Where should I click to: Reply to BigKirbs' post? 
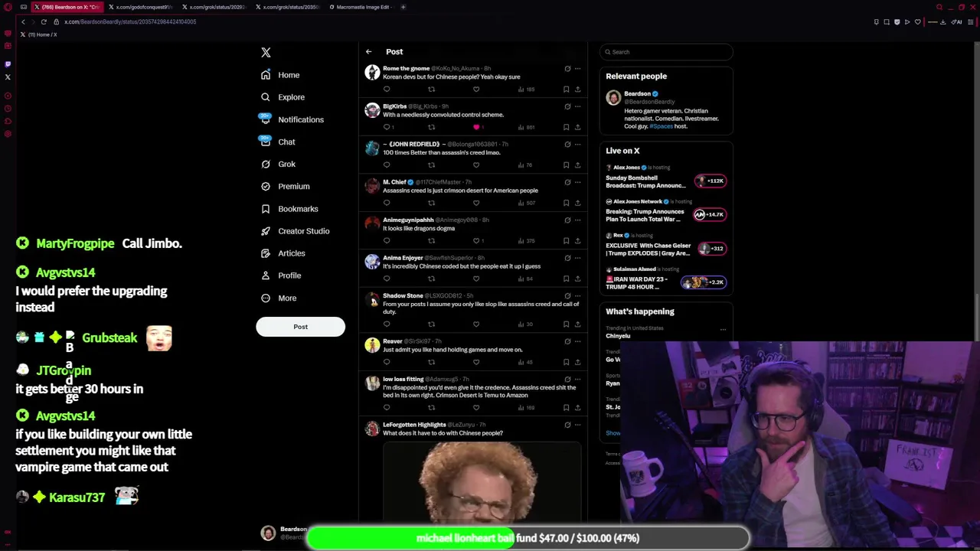387,127
